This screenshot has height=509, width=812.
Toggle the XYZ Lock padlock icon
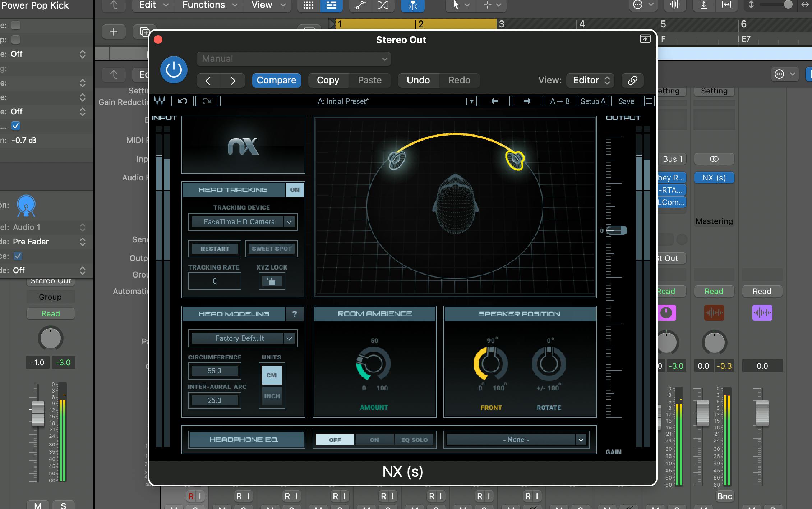pyautogui.click(x=272, y=281)
